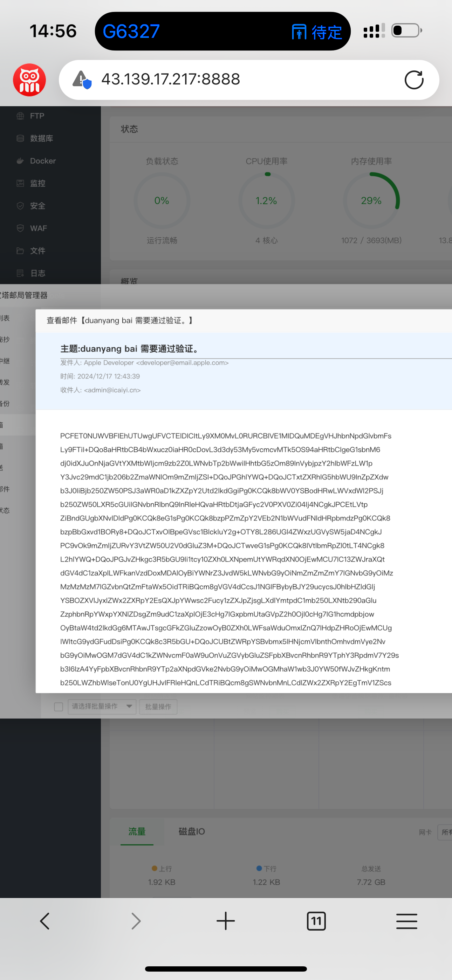Click the recipient admin@icaiyi.cn
This screenshot has width=452, height=980.
[x=112, y=390]
